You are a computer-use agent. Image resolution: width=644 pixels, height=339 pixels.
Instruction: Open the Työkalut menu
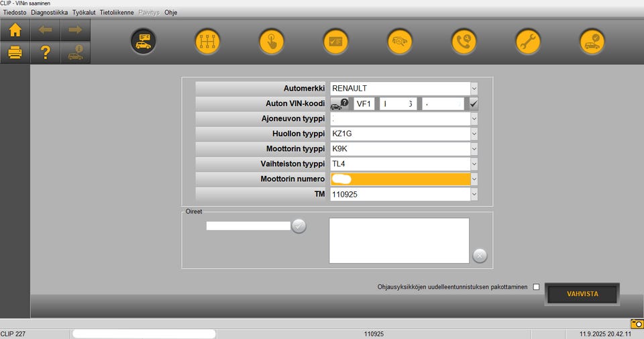point(84,12)
